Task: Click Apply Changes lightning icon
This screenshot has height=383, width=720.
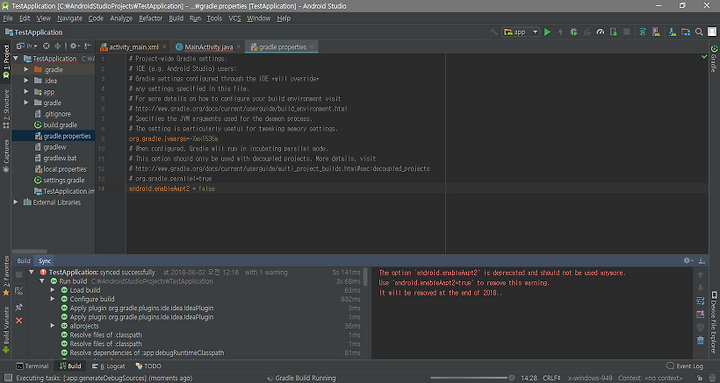Action: (560, 32)
